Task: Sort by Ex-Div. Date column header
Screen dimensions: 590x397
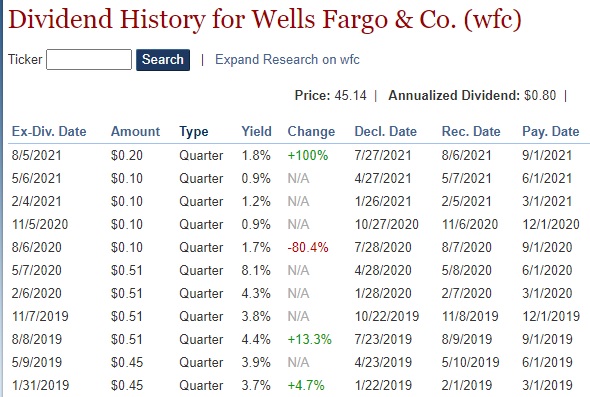Action: 49,131
